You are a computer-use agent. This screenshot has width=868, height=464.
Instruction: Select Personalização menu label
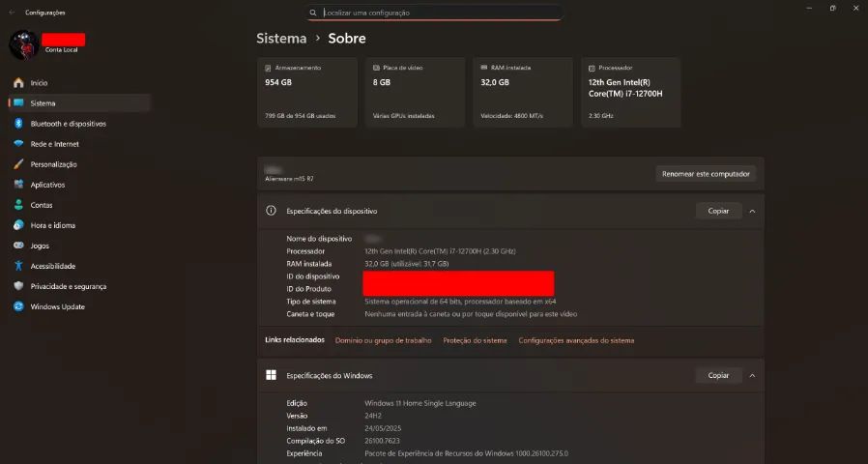[54, 164]
